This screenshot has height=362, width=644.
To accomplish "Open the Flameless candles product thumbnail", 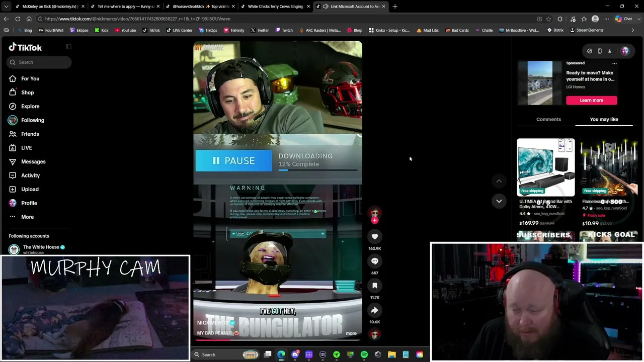I will [x=609, y=167].
